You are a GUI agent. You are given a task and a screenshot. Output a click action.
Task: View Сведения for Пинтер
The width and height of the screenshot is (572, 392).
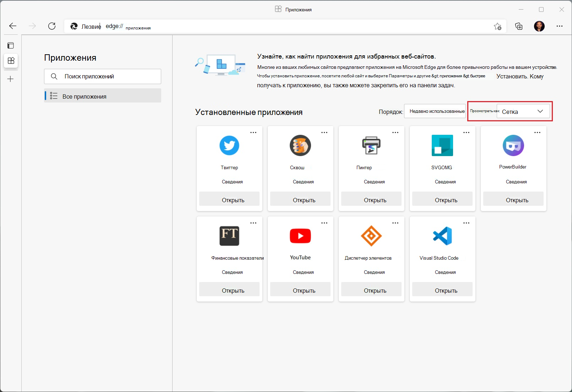(x=374, y=182)
